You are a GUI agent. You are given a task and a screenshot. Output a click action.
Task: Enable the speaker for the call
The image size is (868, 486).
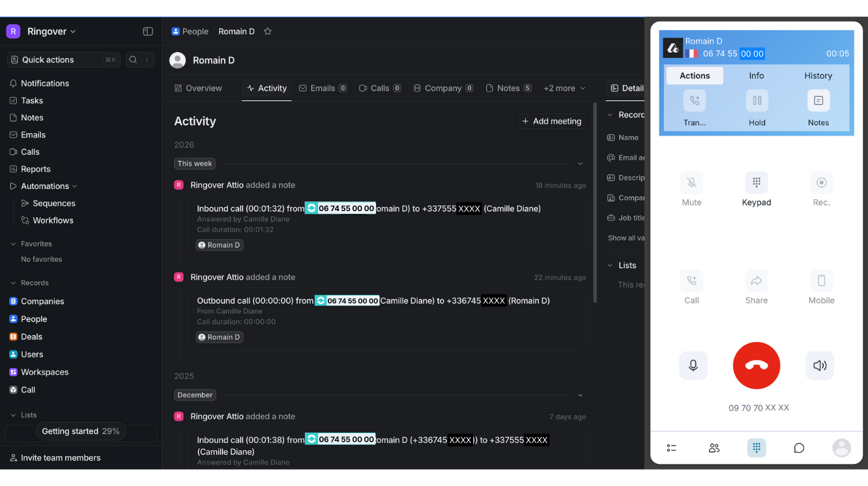(x=819, y=365)
